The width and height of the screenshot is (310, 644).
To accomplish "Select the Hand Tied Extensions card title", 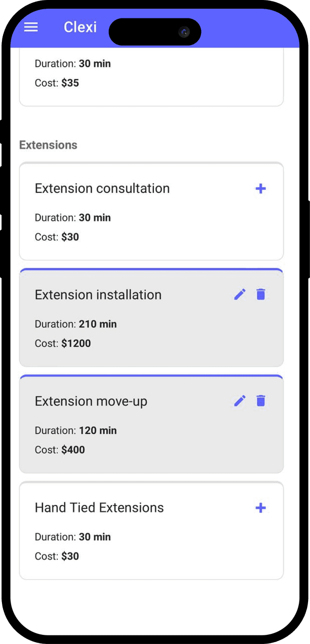I will (x=99, y=507).
